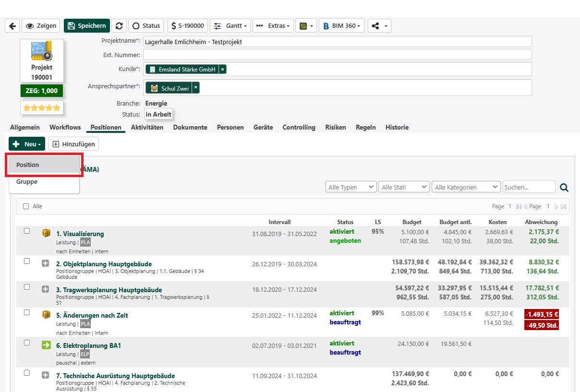
Task: Open the Alle Typen dropdown
Action: 351,187
